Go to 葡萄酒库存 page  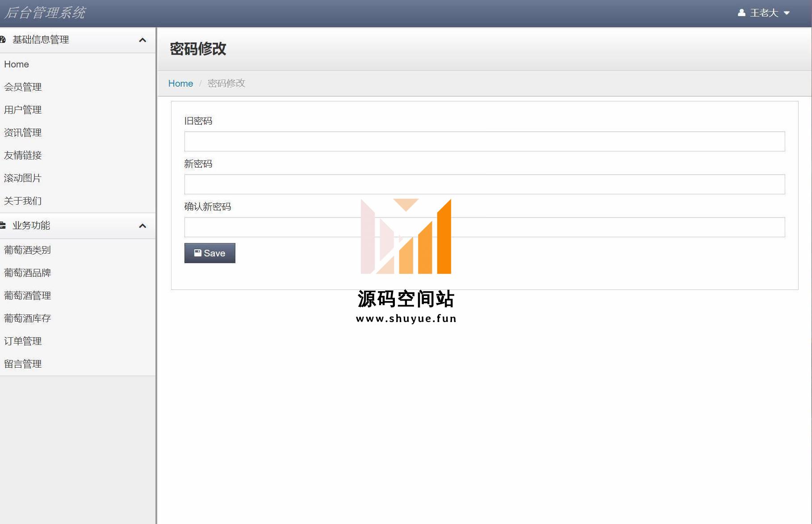tap(28, 319)
